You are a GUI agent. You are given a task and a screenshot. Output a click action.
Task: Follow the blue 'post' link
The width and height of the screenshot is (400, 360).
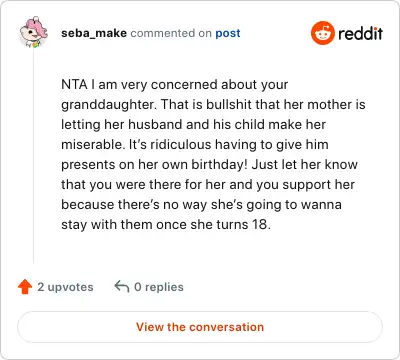pos(228,33)
